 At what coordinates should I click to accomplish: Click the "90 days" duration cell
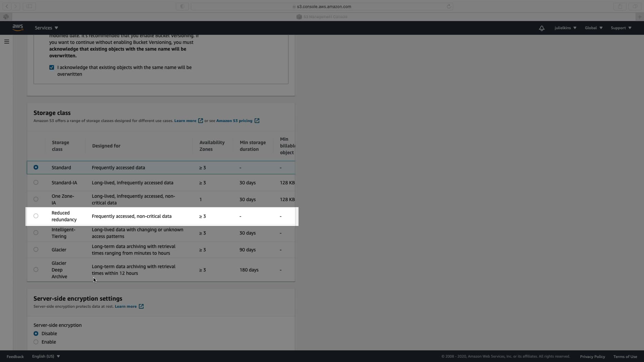tap(247, 250)
